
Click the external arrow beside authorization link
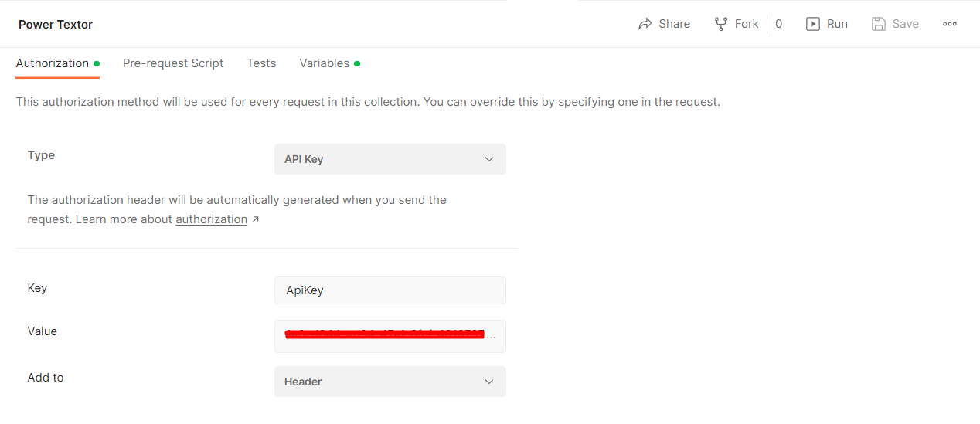(x=256, y=220)
